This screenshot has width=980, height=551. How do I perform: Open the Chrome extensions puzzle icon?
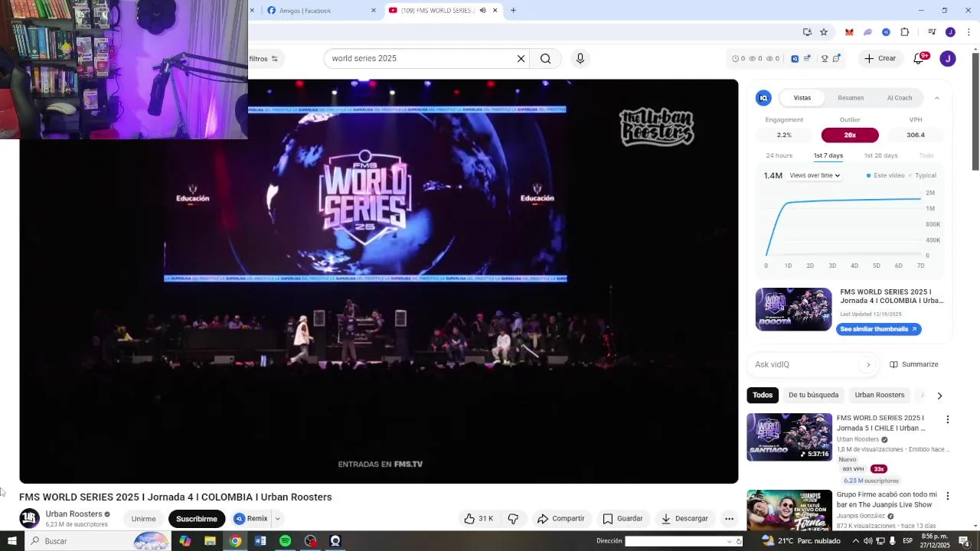click(904, 32)
